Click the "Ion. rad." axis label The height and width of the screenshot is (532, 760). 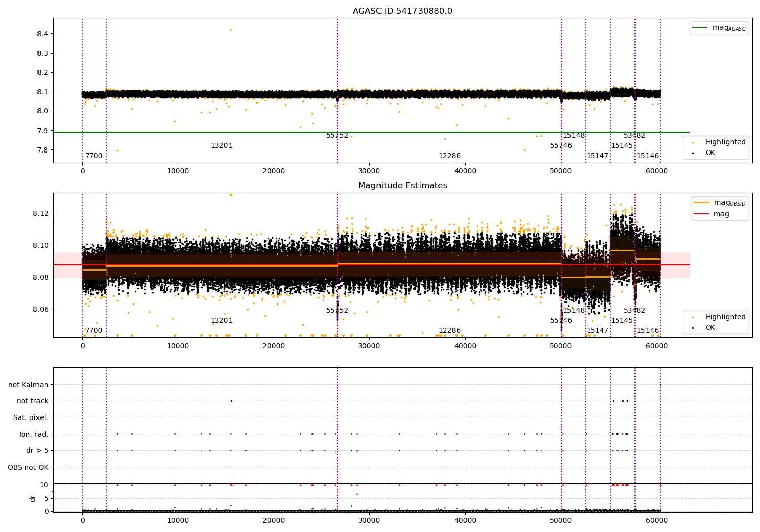click(x=34, y=434)
